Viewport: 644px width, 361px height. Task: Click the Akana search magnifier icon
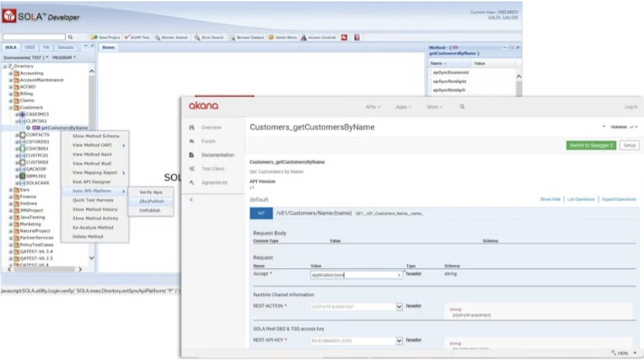pos(462,106)
